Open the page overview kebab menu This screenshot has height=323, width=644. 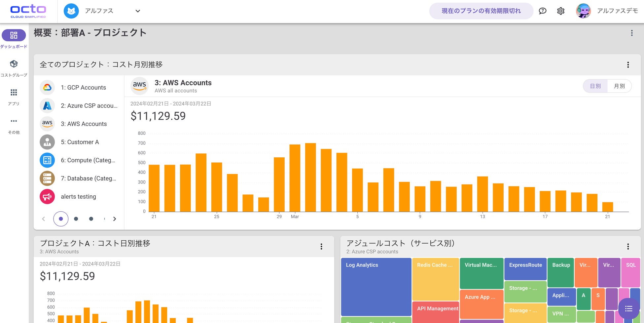pos(631,33)
